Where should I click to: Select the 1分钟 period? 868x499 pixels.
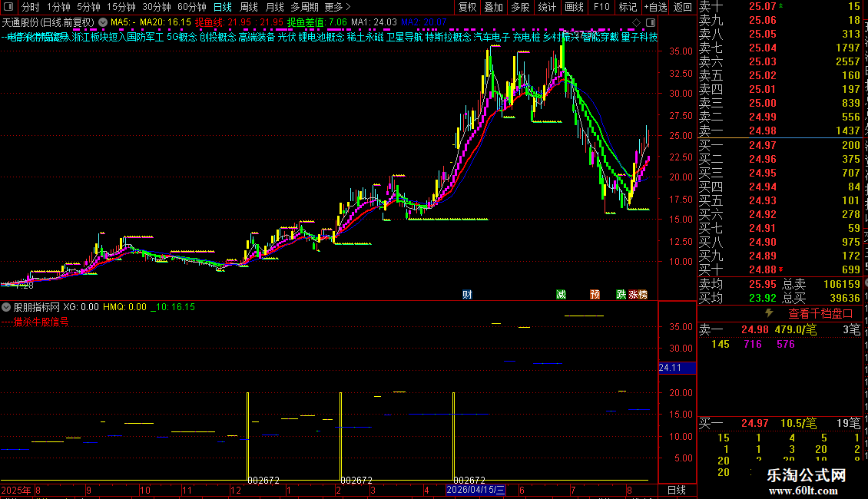[58, 7]
